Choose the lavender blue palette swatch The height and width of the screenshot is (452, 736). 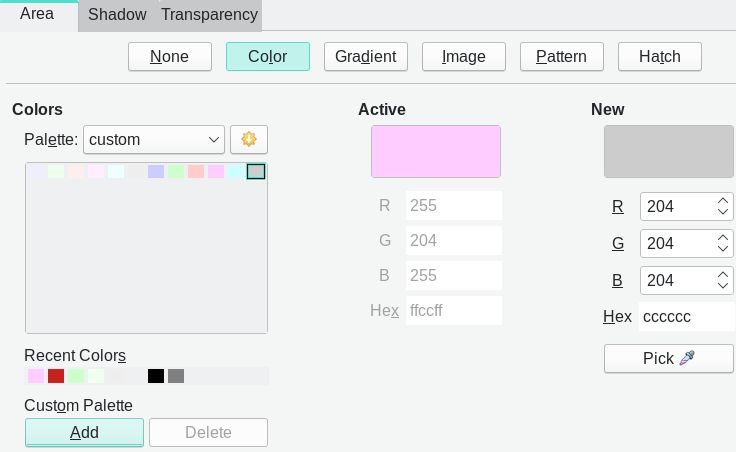pos(156,171)
